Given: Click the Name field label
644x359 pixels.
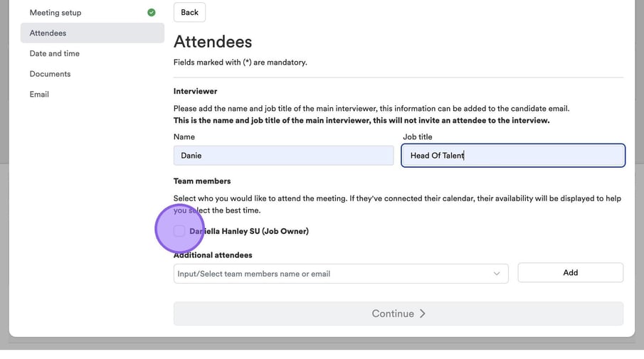Looking at the screenshot, I should [184, 136].
